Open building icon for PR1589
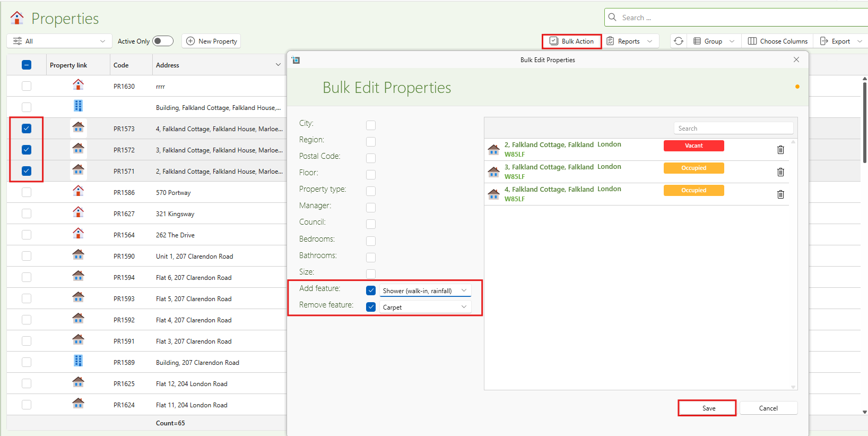 (x=78, y=361)
